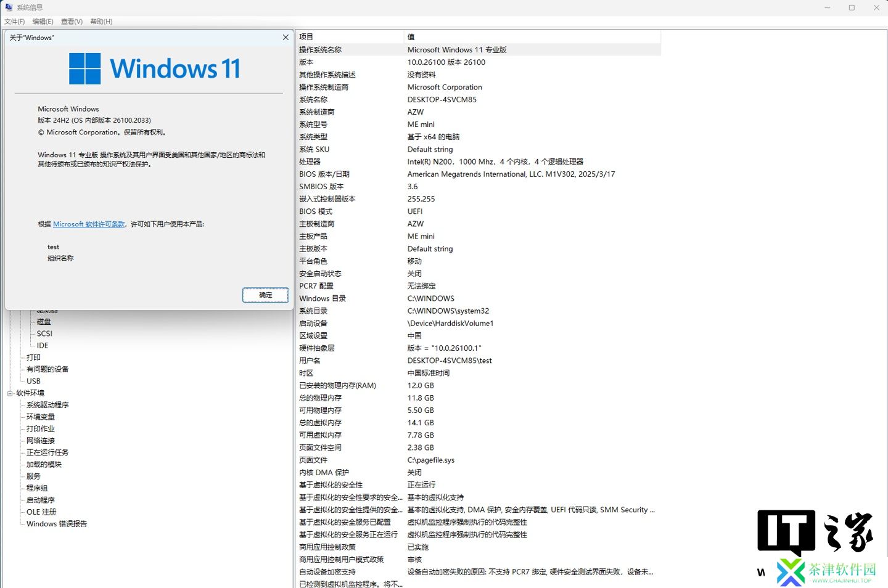This screenshot has height=588, width=888.
Task: Select the 页面文件空间 row
Action: click(478, 448)
